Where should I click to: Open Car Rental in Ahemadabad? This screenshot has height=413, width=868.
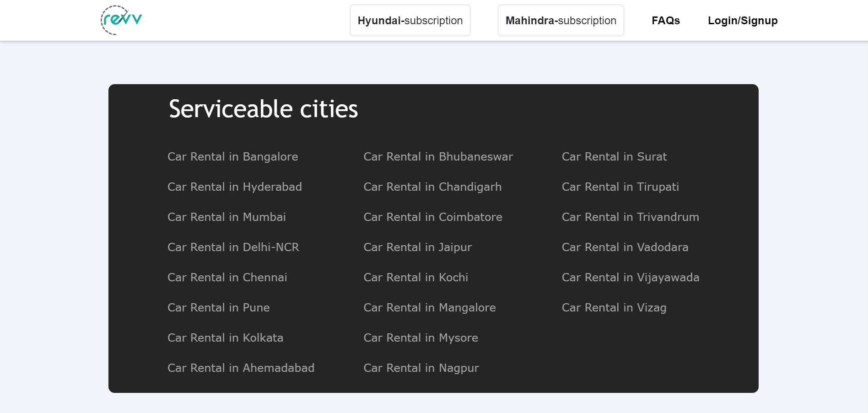coord(241,368)
